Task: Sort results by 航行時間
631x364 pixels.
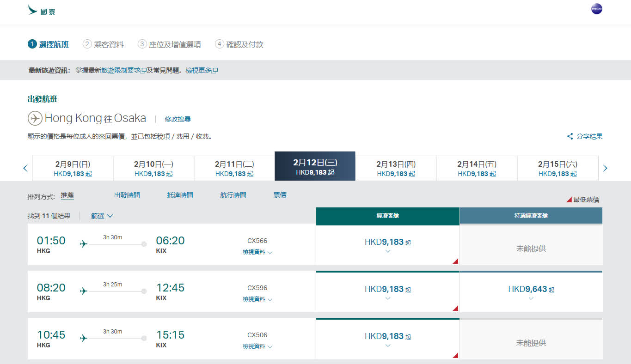Action: tap(233, 195)
